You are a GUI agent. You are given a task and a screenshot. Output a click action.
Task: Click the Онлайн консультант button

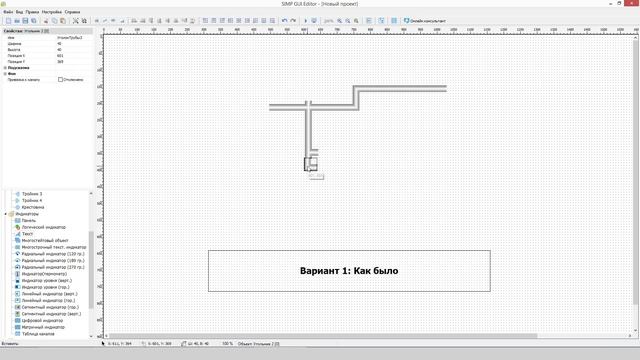[424, 20]
